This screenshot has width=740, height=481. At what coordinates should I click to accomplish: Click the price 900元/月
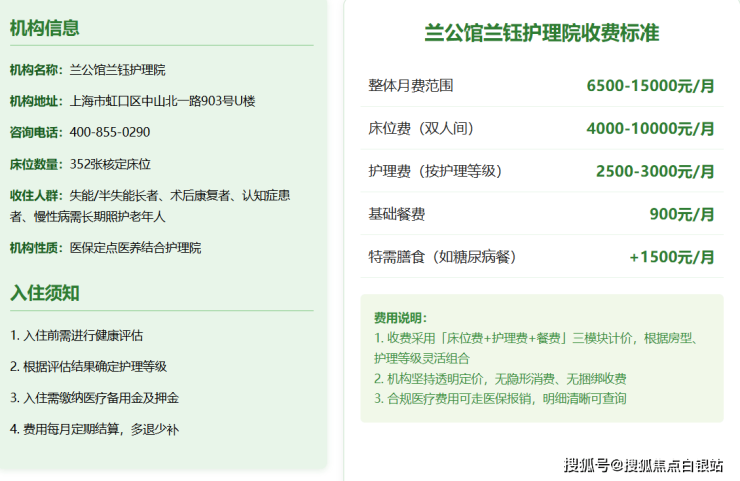tap(682, 214)
